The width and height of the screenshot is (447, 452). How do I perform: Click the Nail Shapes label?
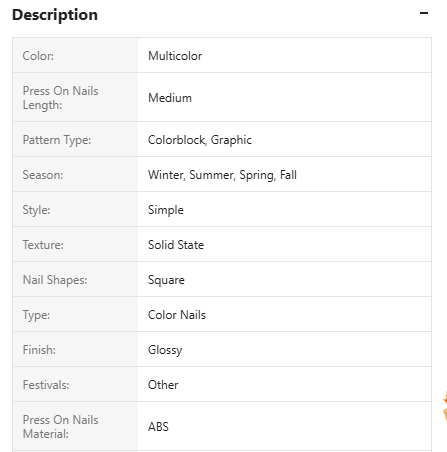tap(55, 280)
